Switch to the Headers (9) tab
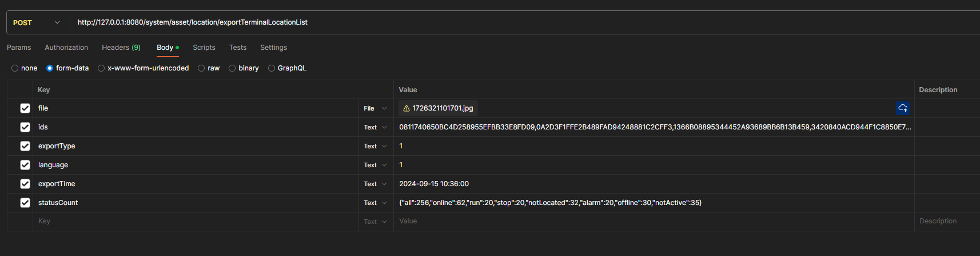Viewport: 980px width, 256px height. click(121, 48)
